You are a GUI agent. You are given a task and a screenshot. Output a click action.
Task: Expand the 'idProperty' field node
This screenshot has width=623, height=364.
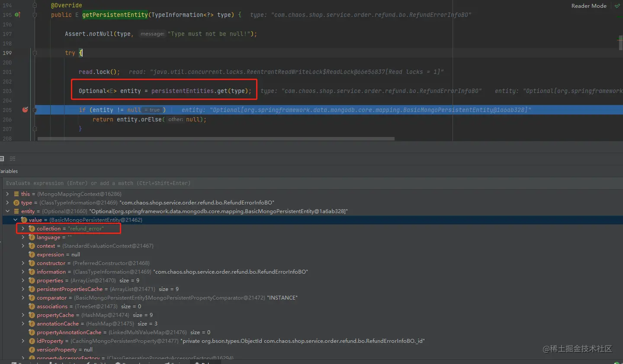point(23,341)
